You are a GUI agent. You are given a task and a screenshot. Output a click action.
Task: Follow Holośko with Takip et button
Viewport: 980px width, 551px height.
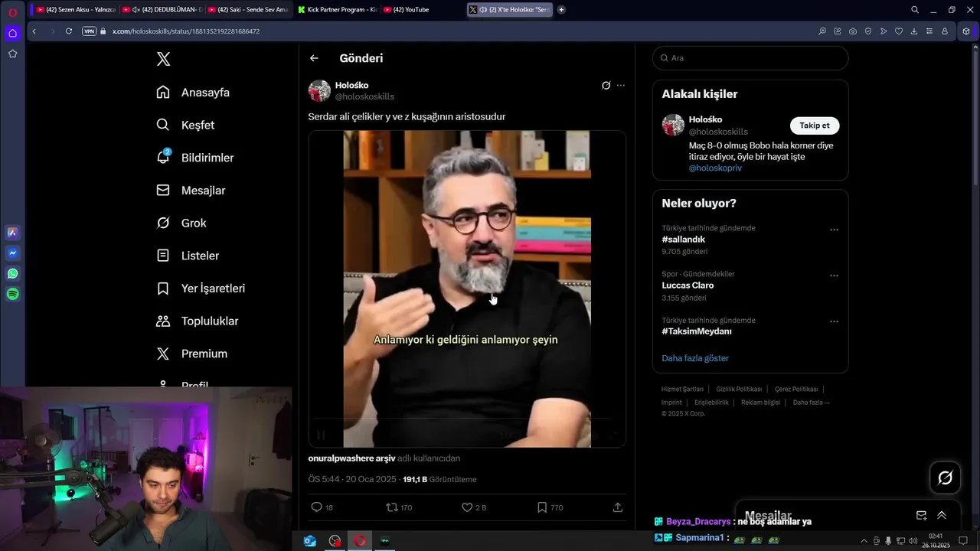pyautogui.click(x=815, y=126)
